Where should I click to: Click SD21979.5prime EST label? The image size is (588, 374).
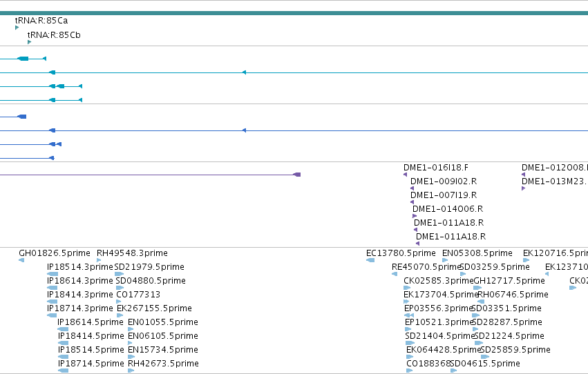(149, 267)
